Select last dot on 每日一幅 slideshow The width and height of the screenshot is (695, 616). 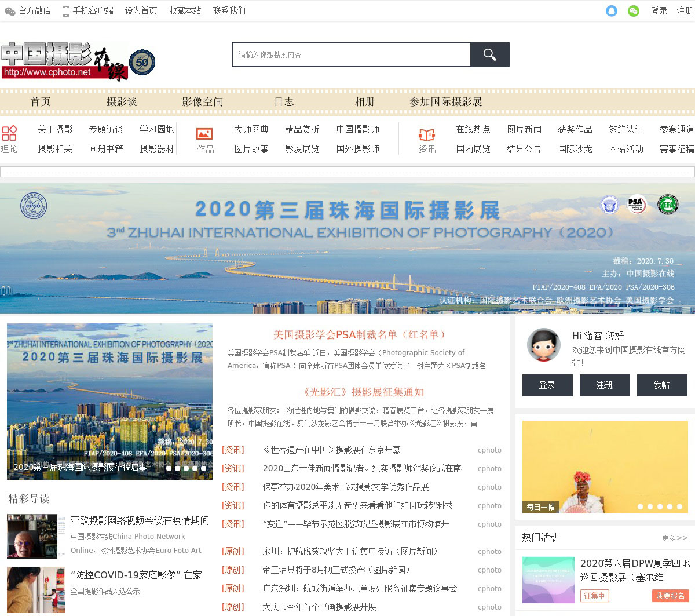click(x=679, y=506)
